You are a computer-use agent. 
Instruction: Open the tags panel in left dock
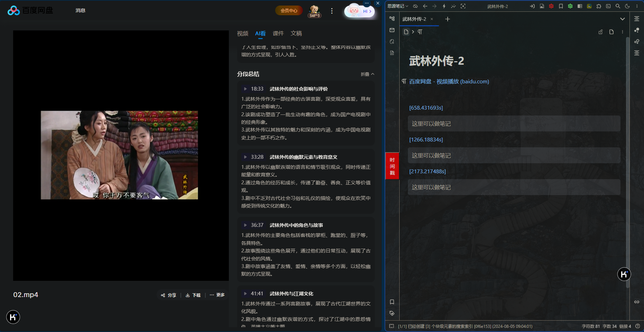pyautogui.click(x=392, y=313)
